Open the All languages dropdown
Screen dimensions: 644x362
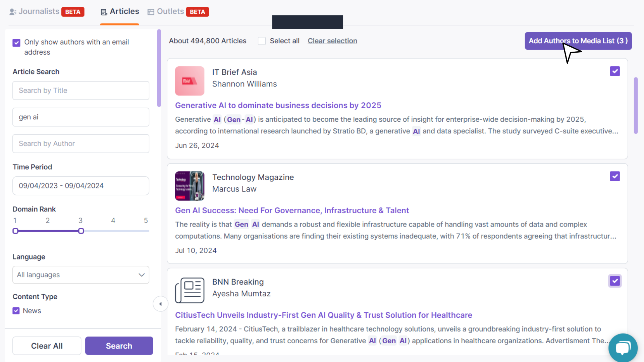pyautogui.click(x=81, y=275)
